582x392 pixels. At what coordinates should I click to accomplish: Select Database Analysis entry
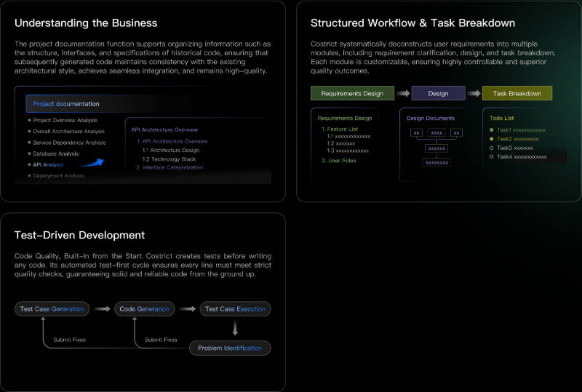point(56,153)
